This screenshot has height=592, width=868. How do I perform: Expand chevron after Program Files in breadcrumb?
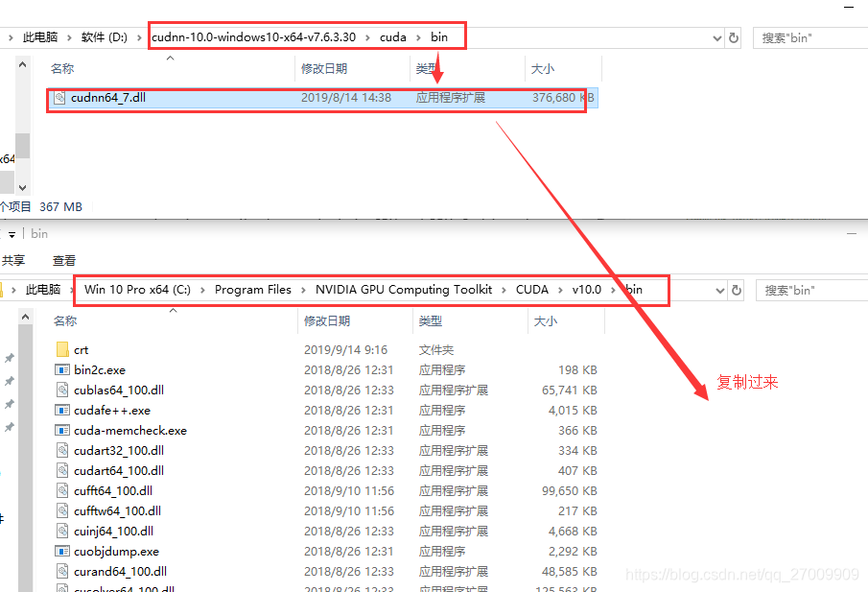(303, 290)
